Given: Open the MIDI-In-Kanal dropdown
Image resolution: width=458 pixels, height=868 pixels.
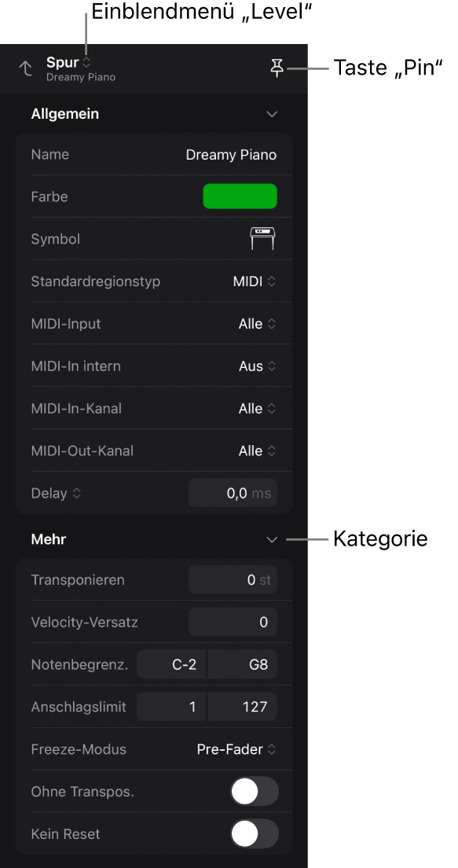Looking at the screenshot, I should [x=257, y=409].
